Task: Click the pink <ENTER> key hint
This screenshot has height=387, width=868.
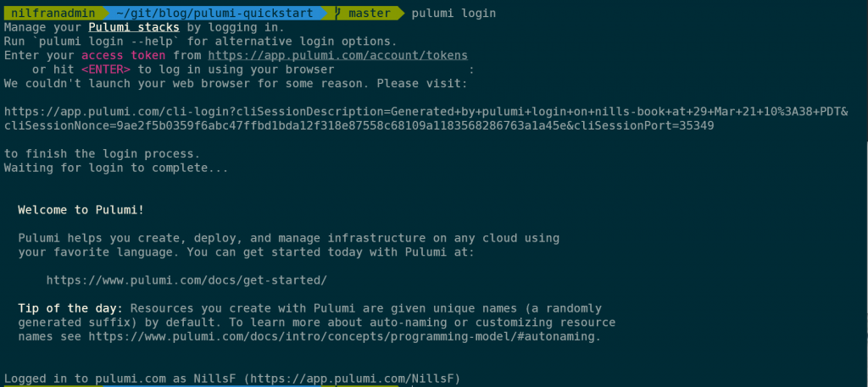Action: pos(106,69)
